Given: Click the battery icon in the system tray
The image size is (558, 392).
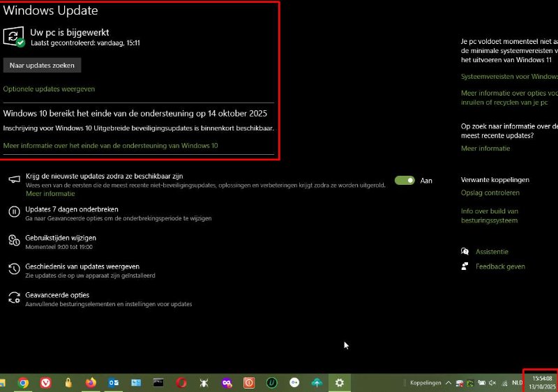Looking at the screenshot, I should (x=481, y=383).
